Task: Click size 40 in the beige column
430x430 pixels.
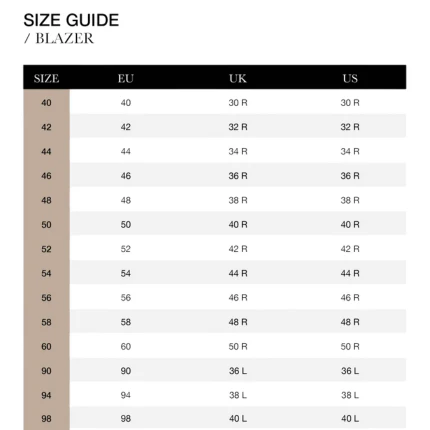Action: coord(46,103)
